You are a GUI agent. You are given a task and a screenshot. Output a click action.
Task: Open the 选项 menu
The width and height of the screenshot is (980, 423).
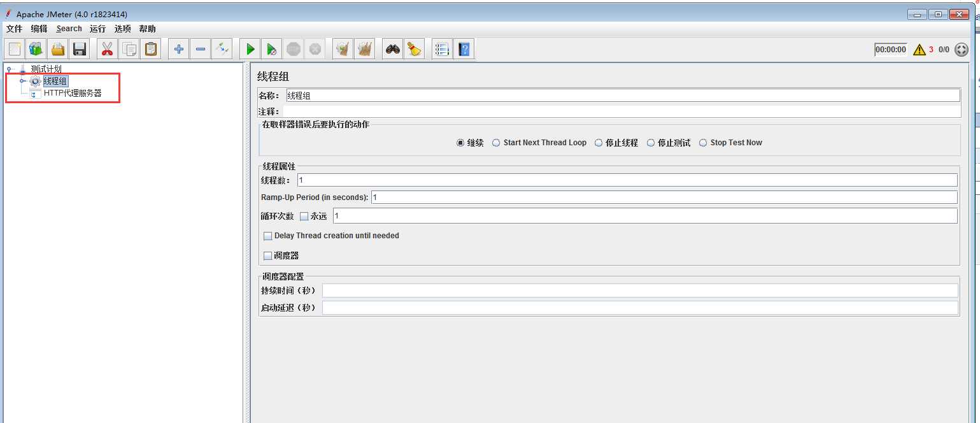click(x=122, y=29)
